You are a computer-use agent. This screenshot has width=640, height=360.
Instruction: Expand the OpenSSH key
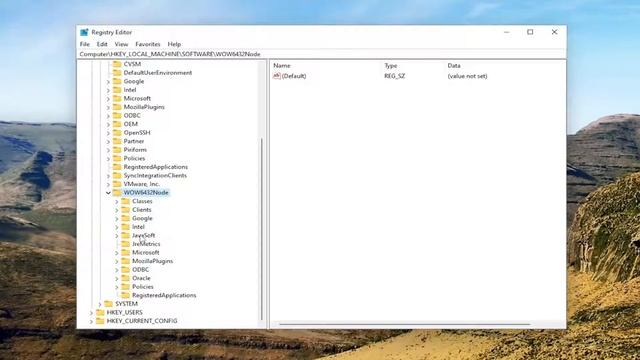tap(108, 133)
